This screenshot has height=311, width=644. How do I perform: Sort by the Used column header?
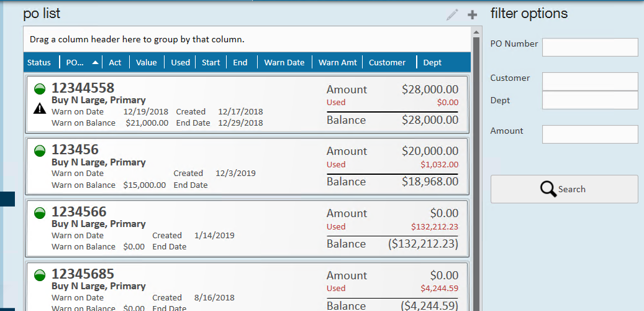pyautogui.click(x=180, y=63)
